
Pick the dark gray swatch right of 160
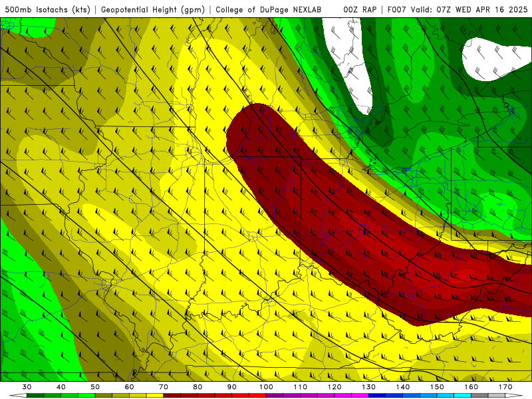(479, 396)
